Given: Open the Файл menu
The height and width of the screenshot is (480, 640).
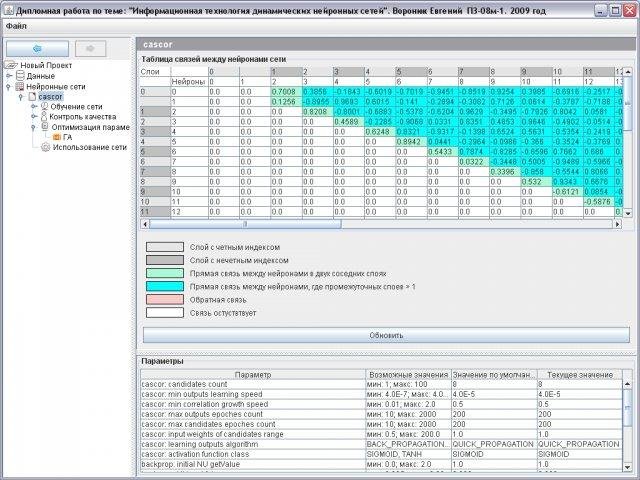Looking at the screenshot, I should coord(15,25).
